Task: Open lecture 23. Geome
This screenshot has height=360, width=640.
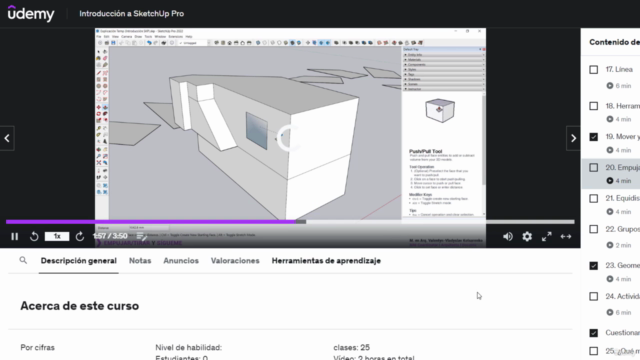Action: point(622,266)
